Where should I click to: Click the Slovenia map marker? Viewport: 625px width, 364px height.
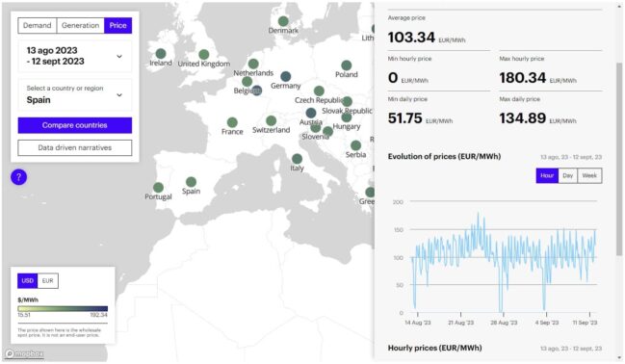(315, 127)
